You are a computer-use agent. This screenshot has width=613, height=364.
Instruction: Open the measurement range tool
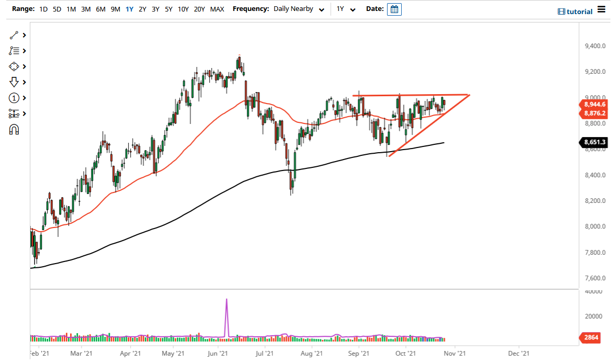[x=14, y=113]
